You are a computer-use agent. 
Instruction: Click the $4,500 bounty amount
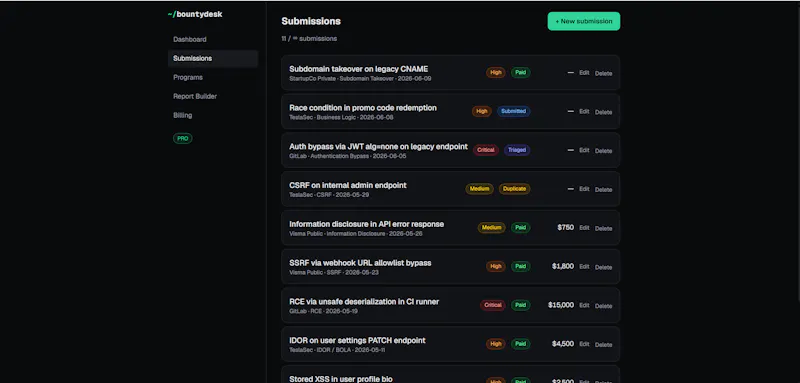pyautogui.click(x=563, y=344)
